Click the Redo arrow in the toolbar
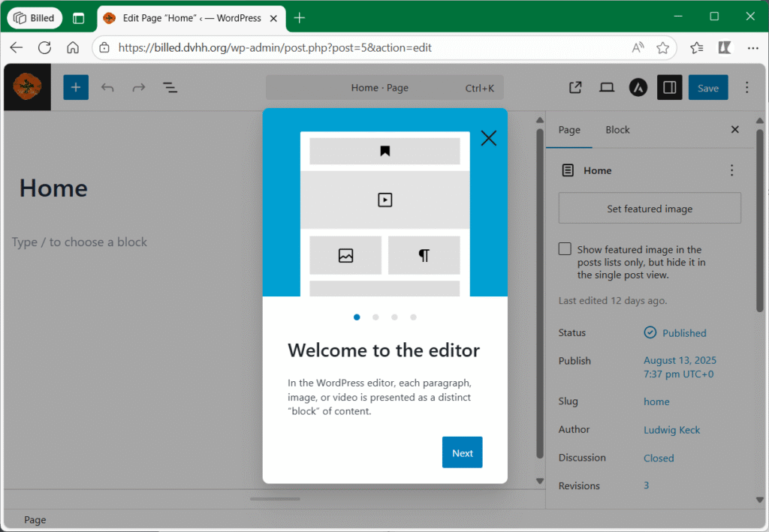 139,88
